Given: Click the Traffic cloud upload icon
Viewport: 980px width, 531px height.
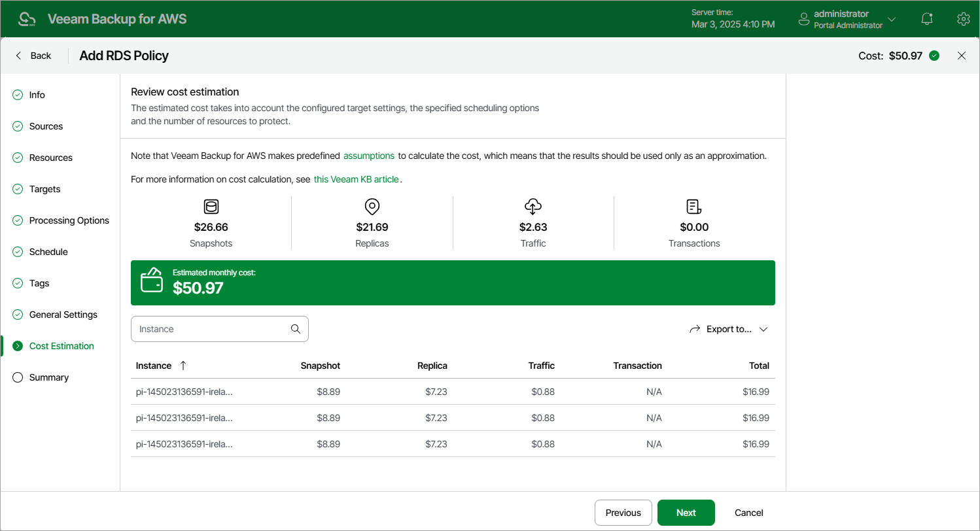Looking at the screenshot, I should (533, 207).
